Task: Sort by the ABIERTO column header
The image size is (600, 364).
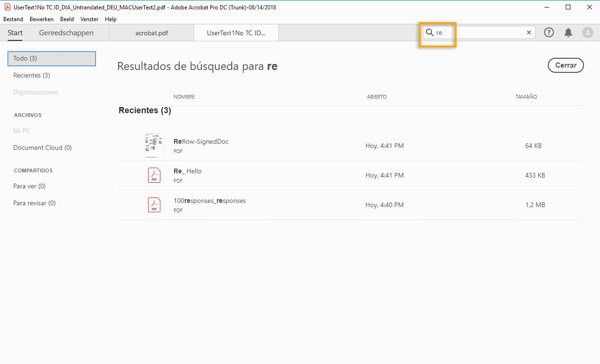Action: point(377,97)
